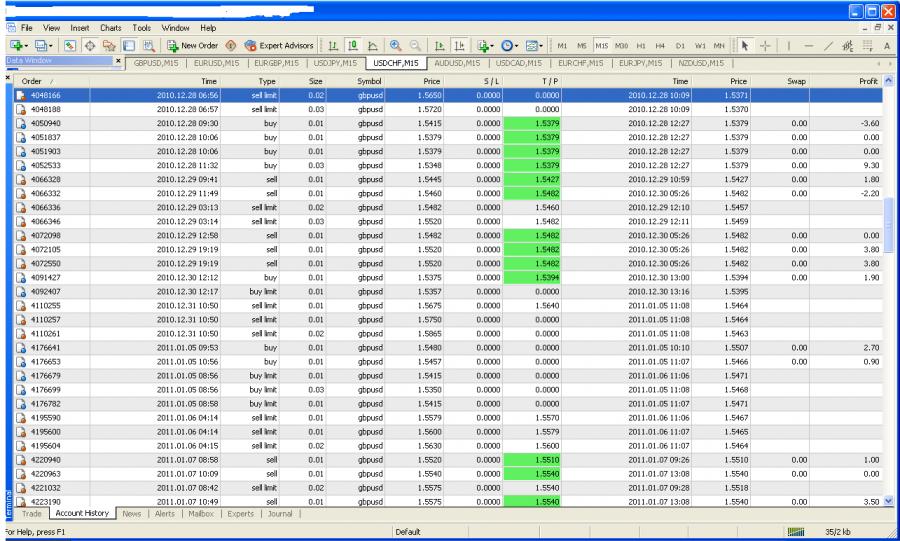Select the text label 'A' tool
This screenshot has height=541, width=900.
(x=886, y=46)
